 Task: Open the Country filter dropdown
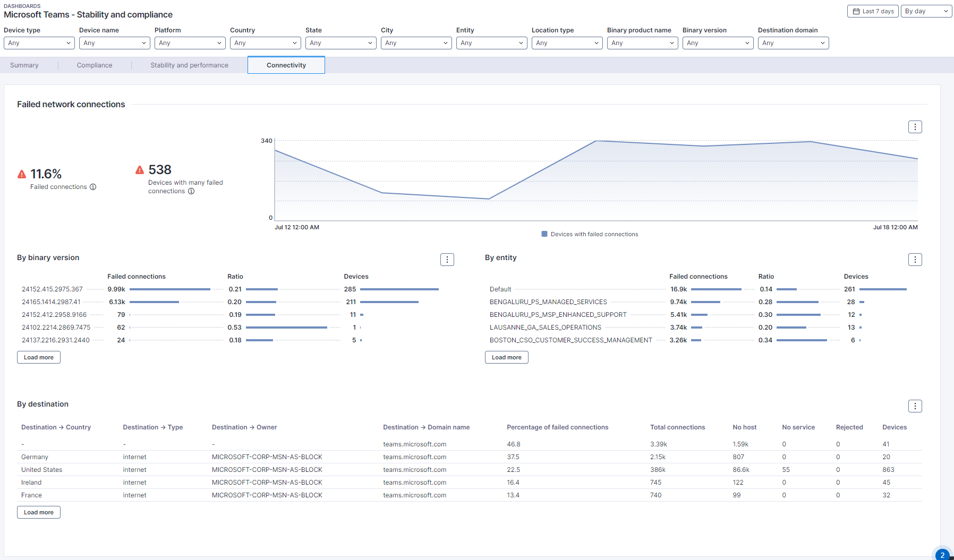tap(265, 43)
